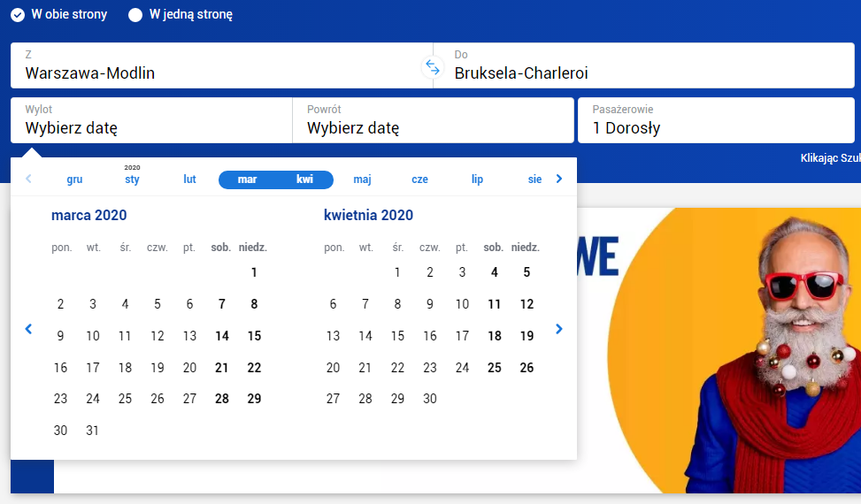This screenshot has width=861, height=504.
Task: Pick April 4, 2020
Action: click(494, 272)
